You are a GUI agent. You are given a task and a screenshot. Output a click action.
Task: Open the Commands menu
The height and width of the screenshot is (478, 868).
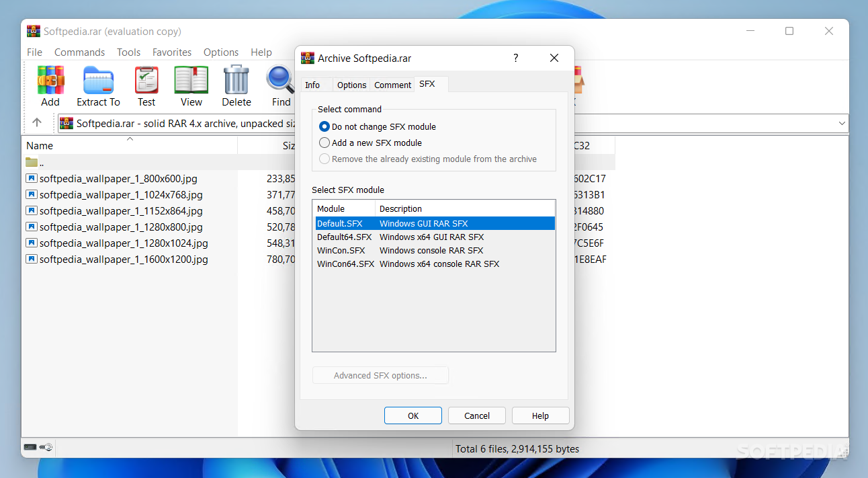click(79, 52)
